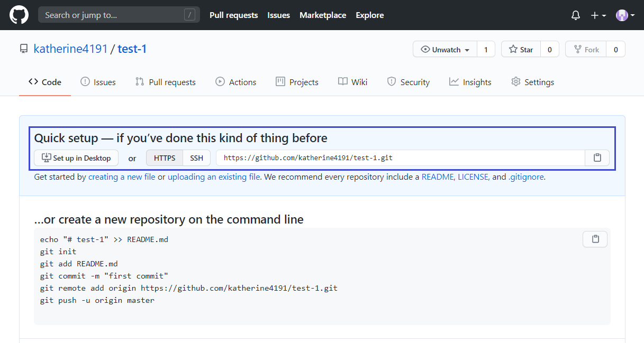644x343 pixels.
Task: Expand the Unwatch dropdown
Action: pos(445,49)
